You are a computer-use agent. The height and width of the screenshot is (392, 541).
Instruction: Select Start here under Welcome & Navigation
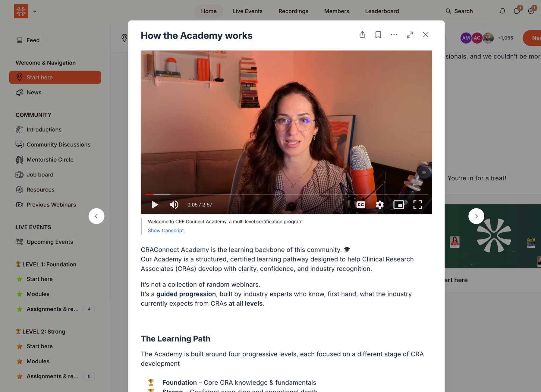point(55,77)
